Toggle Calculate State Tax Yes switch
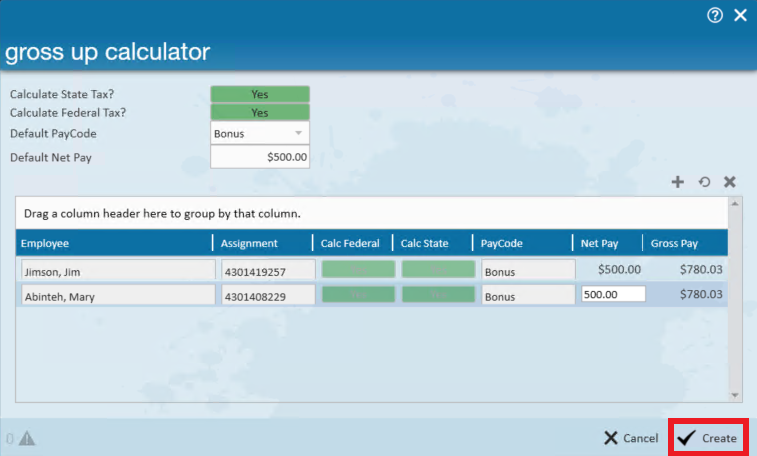 point(260,94)
